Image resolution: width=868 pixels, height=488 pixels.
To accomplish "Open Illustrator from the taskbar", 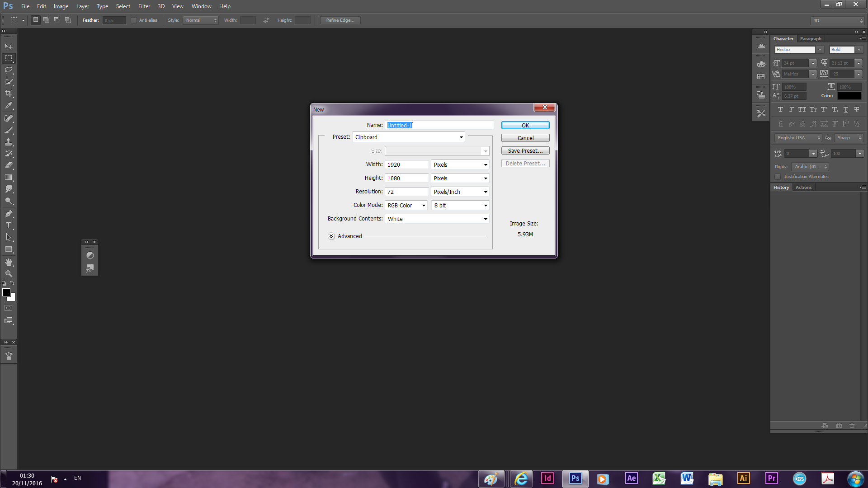I will pyautogui.click(x=743, y=478).
